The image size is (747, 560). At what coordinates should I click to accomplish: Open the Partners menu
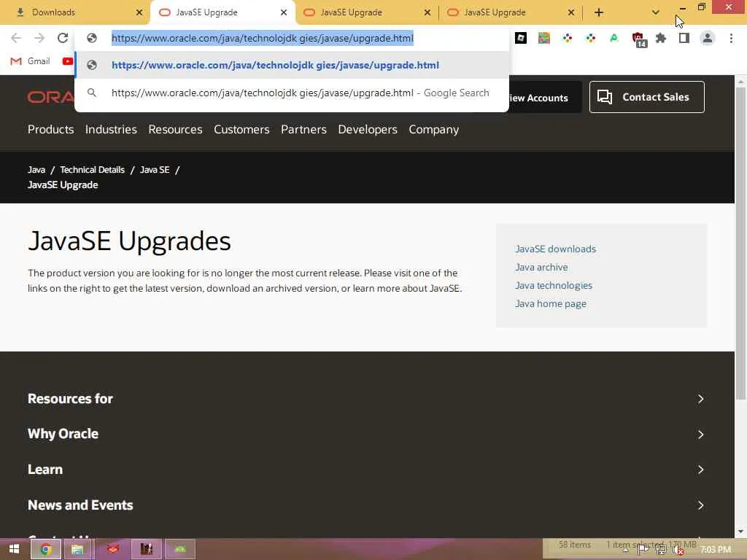pyautogui.click(x=303, y=130)
